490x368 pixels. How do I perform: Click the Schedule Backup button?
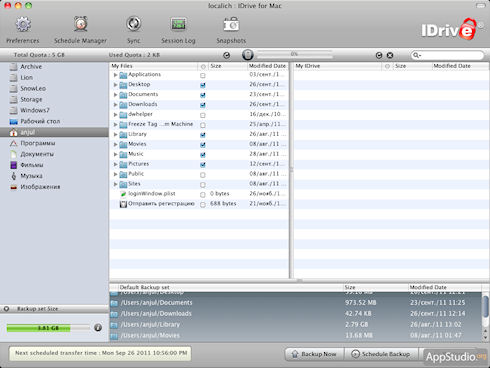[x=381, y=354]
